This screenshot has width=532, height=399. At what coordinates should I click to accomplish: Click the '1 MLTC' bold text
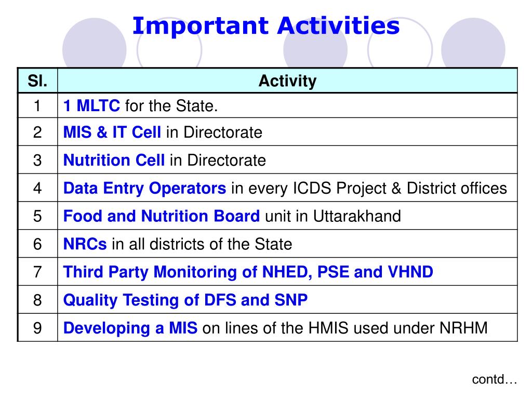(x=91, y=105)
